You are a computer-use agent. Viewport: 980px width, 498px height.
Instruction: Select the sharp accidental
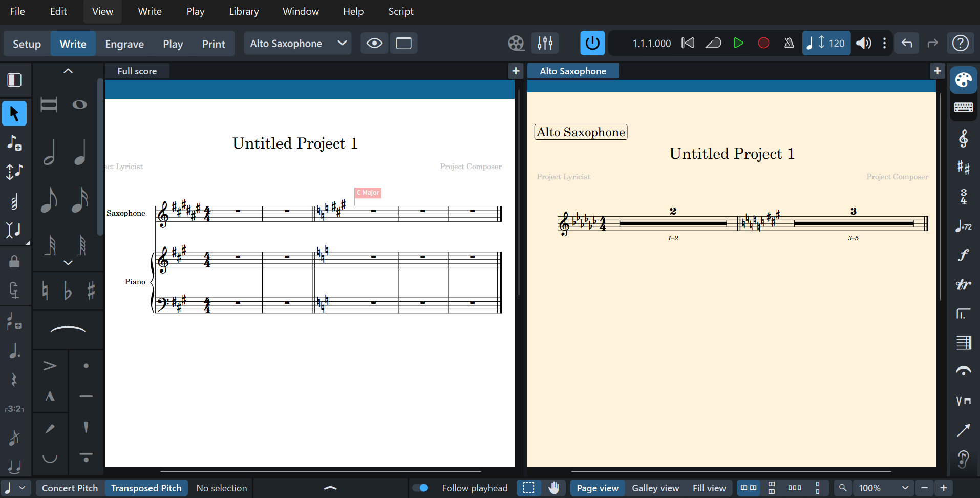pyautogui.click(x=91, y=291)
